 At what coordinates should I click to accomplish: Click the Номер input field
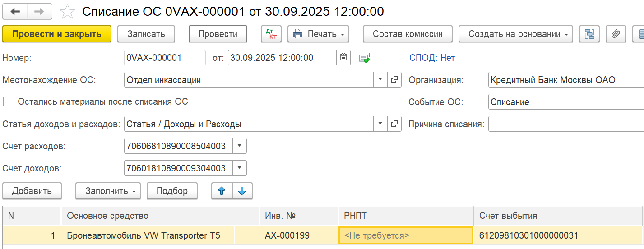tap(164, 58)
